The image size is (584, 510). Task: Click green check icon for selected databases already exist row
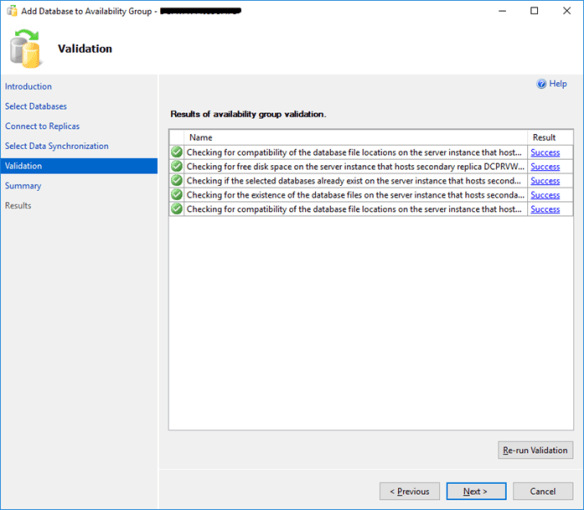click(x=177, y=180)
